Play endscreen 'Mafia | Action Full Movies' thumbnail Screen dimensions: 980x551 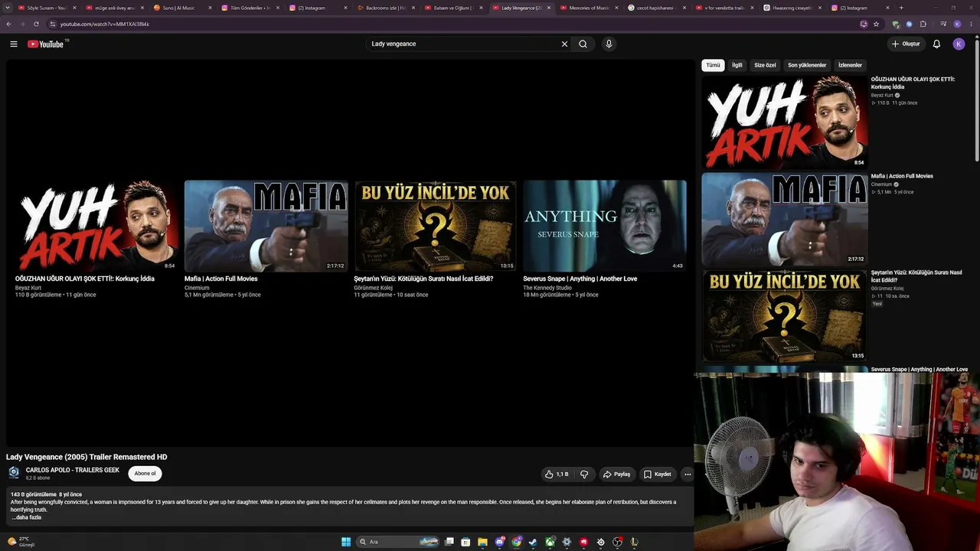coord(266,226)
